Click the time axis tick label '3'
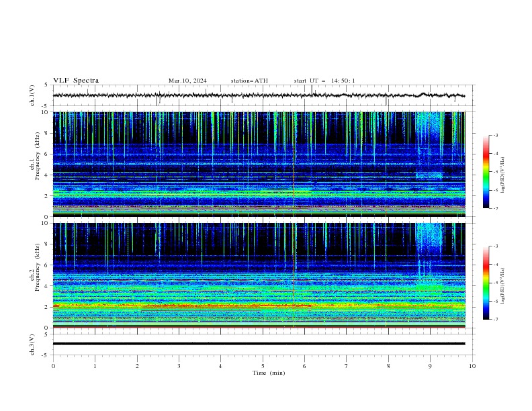This screenshot has height=411, width=532. pos(179,366)
